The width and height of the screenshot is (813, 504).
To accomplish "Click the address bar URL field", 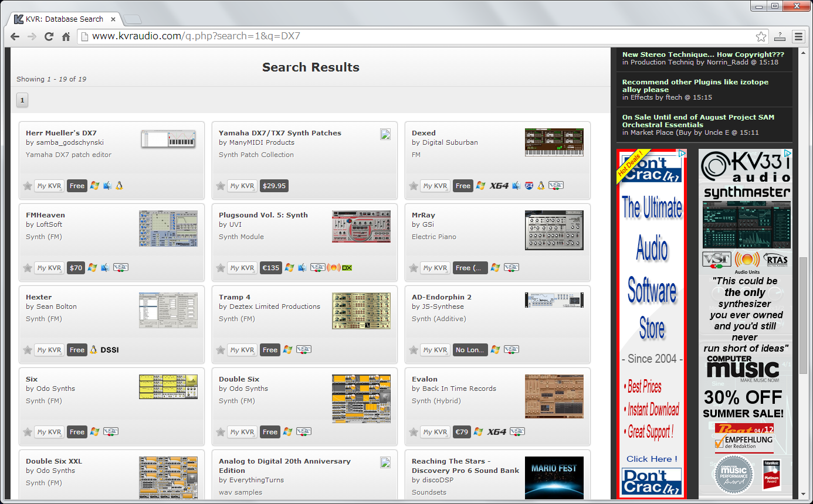I will tap(422, 36).
